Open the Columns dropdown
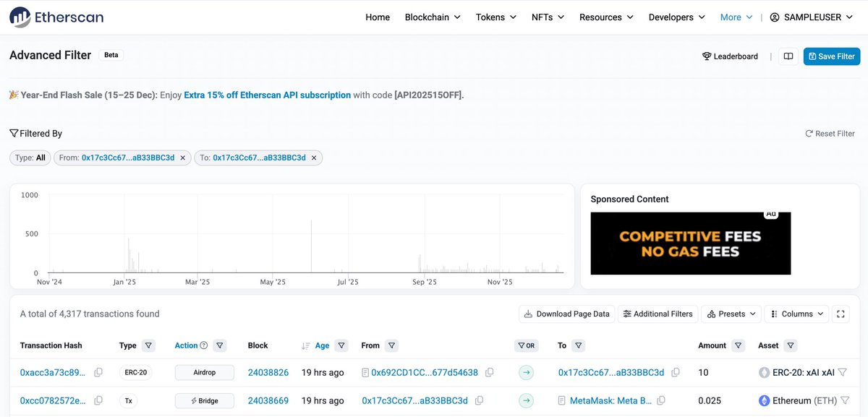Viewport: 868px width, 417px height. [x=796, y=314]
